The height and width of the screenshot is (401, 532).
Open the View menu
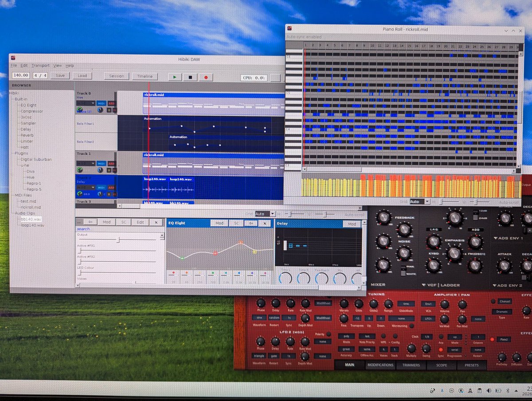(58, 65)
